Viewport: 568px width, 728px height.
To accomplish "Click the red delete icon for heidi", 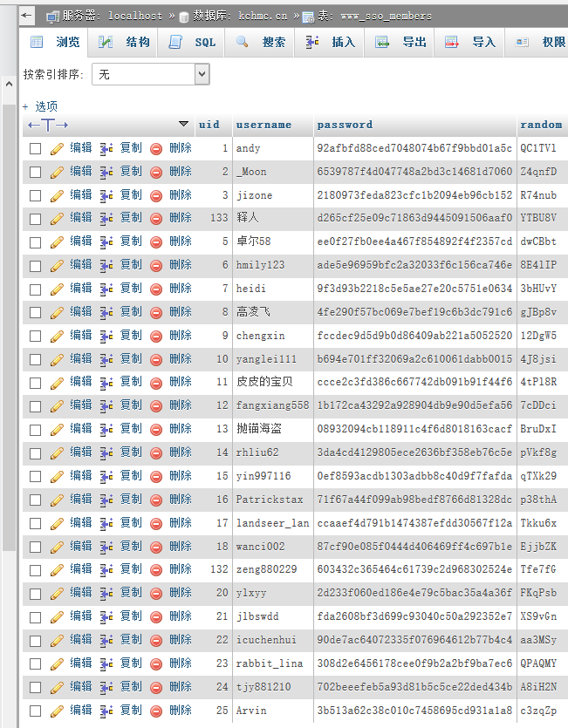I will (156, 289).
